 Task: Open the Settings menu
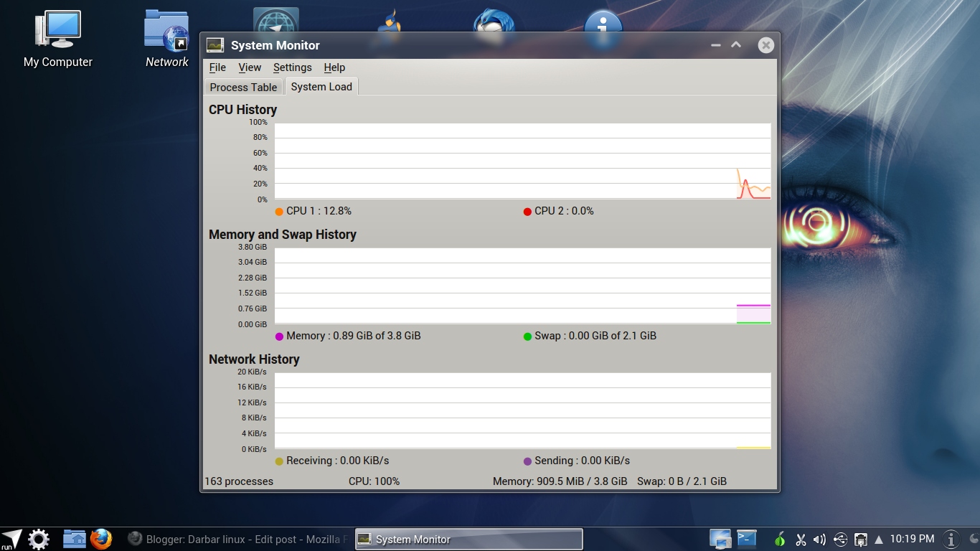tap(292, 67)
